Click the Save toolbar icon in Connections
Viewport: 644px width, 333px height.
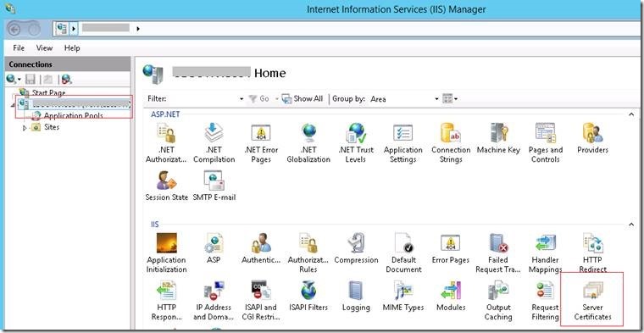(31, 80)
